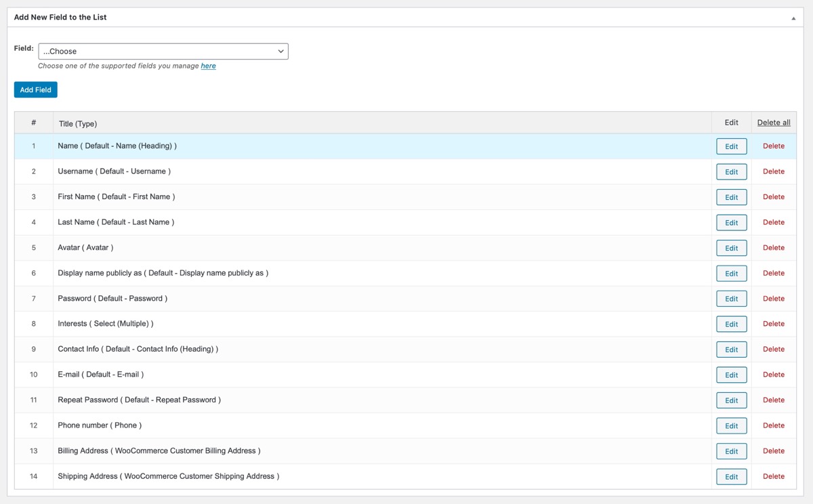Image resolution: width=813 pixels, height=504 pixels.
Task: Edit the E-mail field
Action: pyautogui.click(x=732, y=375)
